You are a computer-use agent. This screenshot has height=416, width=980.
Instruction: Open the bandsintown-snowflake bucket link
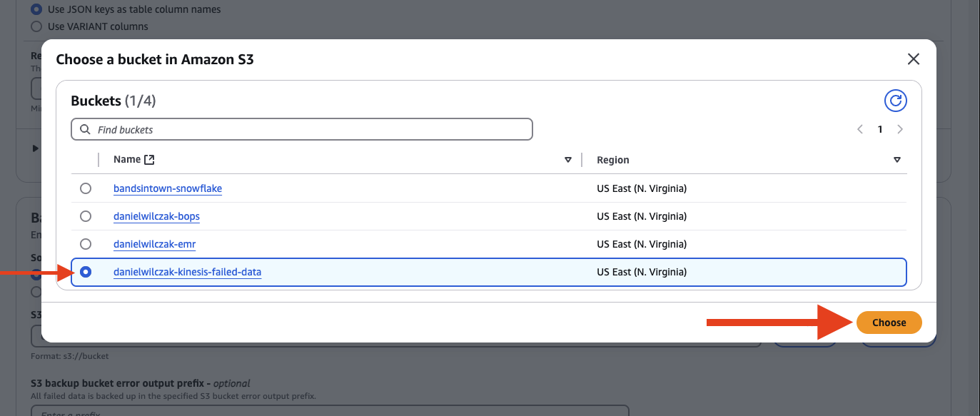coord(168,188)
